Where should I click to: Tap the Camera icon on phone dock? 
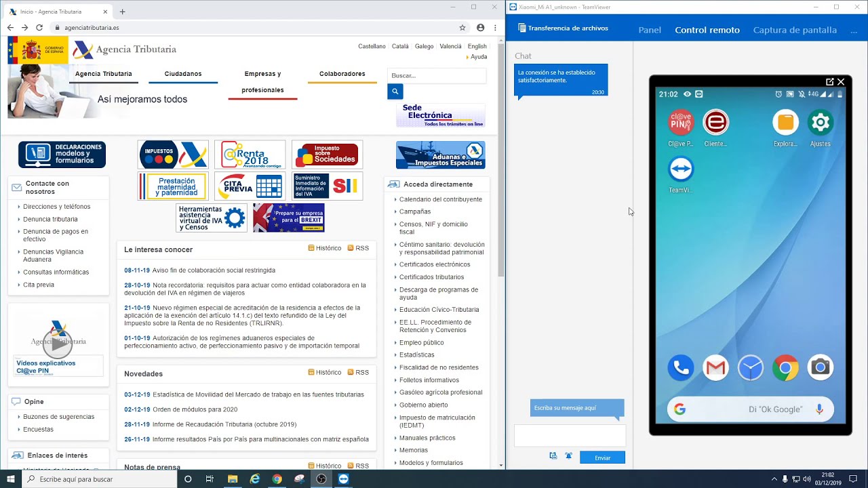point(821,367)
